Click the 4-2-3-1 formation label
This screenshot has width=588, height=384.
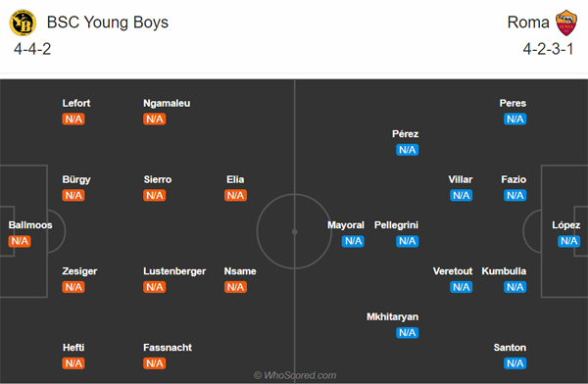click(548, 49)
